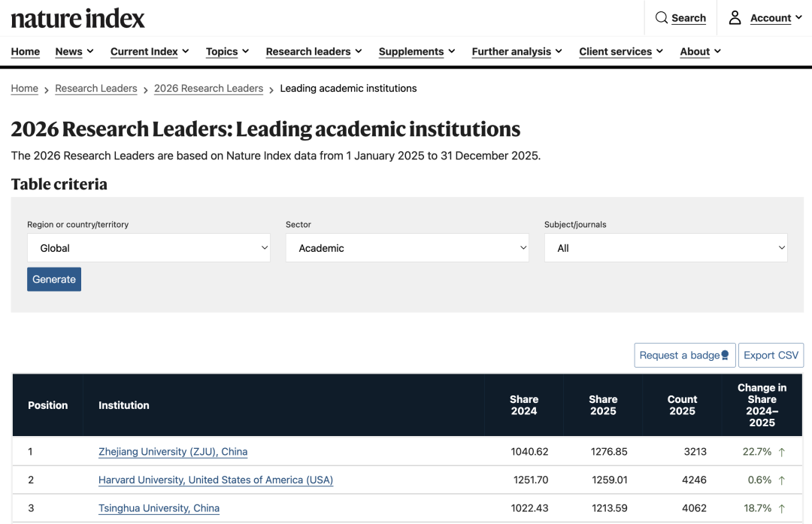
Task: Click the 1259.01 share value
Action: click(610, 480)
